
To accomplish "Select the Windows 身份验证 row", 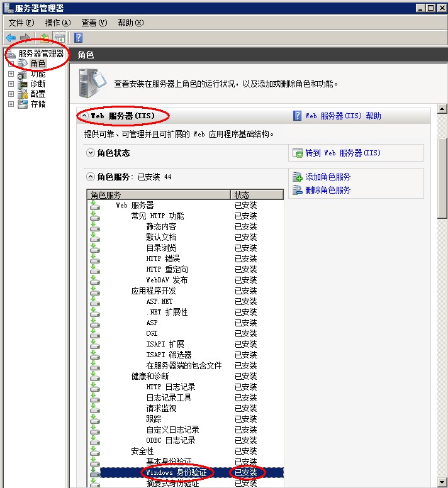I will 186,472.
